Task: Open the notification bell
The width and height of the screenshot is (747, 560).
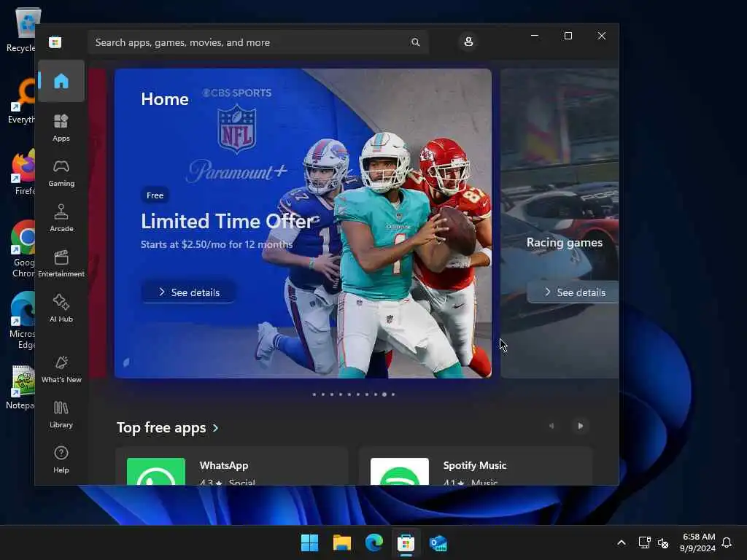Action: (727, 542)
